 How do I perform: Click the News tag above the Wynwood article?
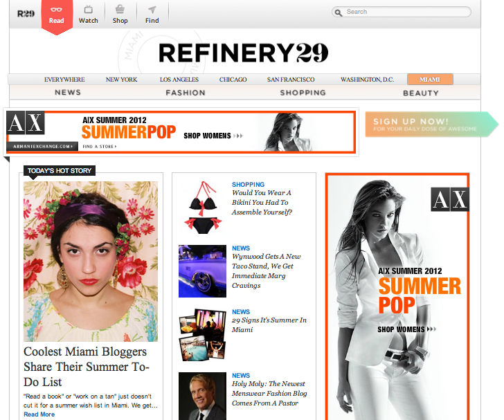[x=241, y=248]
